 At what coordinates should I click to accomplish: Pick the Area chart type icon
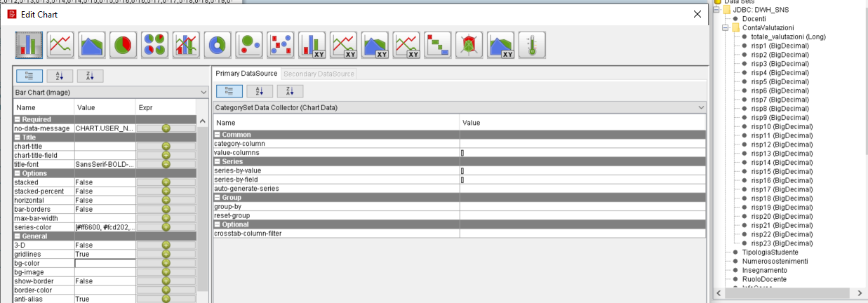click(92, 44)
